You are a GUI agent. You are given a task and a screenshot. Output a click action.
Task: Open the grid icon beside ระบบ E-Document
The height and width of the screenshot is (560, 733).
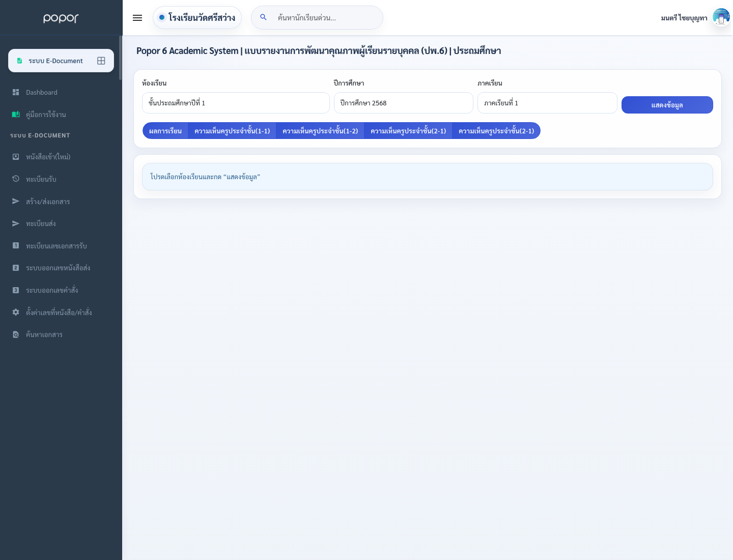pyautogui.click(x=101, y=61)
